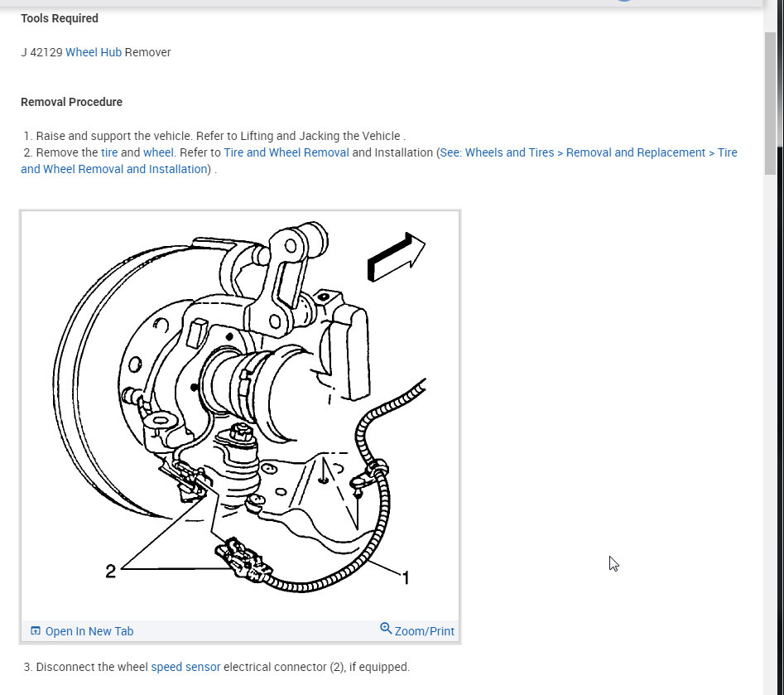Screen dimensions: 784x695
Task: Click 'J 42129' tool number text
Action: click(x=42, y=52)
